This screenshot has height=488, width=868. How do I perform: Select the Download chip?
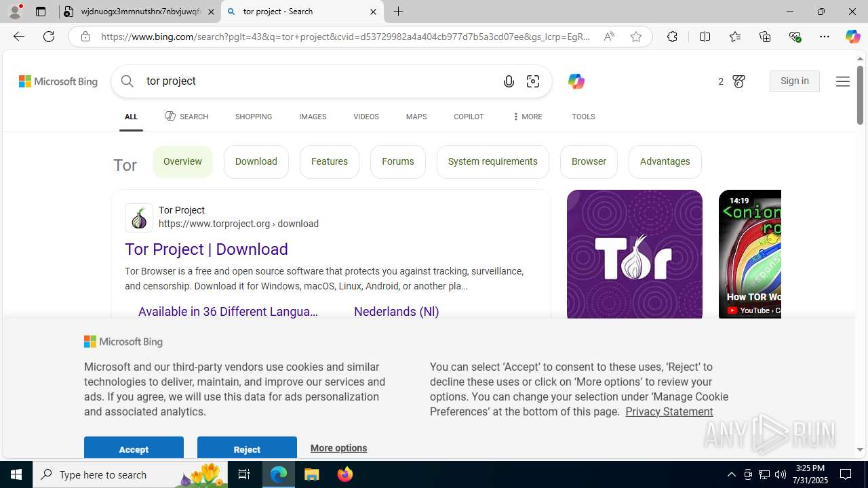256,161
